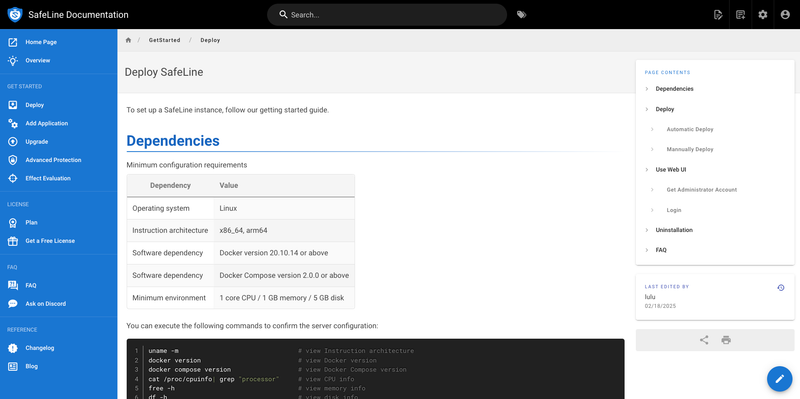
Task: Click the Changelog badge icon
Action: (13, 348)
